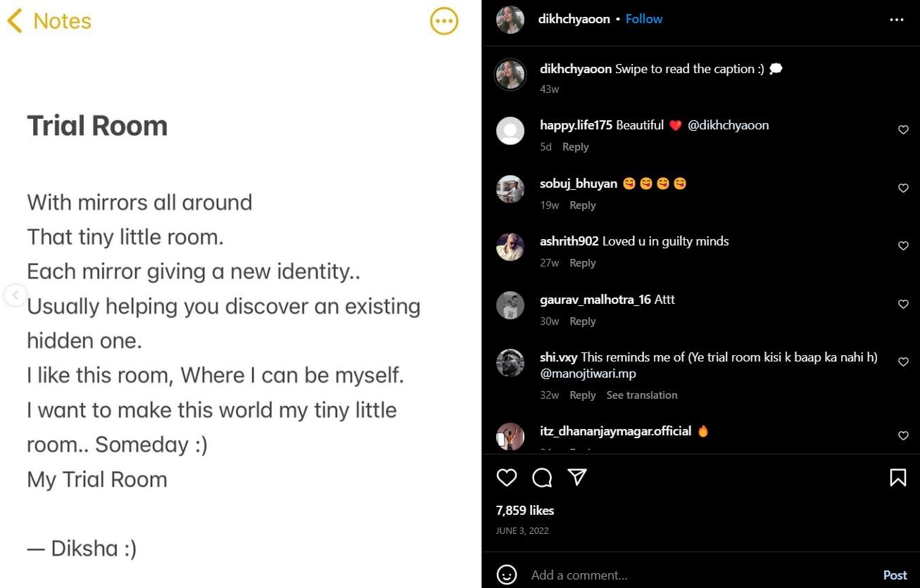Viewport: 920px width, 588px height.
Task: Like shi.vxy's trial room comment
Action: click(903, 362)
